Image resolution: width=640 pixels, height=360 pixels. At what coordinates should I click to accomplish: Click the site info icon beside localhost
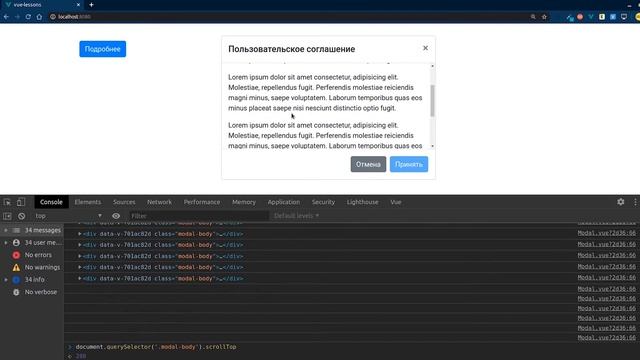pyautogui.click(x=53, y=17)
